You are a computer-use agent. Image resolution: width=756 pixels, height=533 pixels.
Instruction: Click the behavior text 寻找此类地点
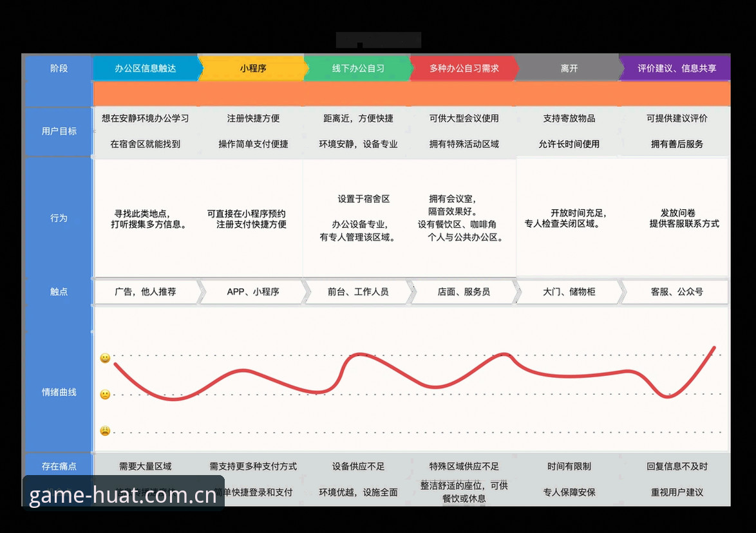pos(142,214)
